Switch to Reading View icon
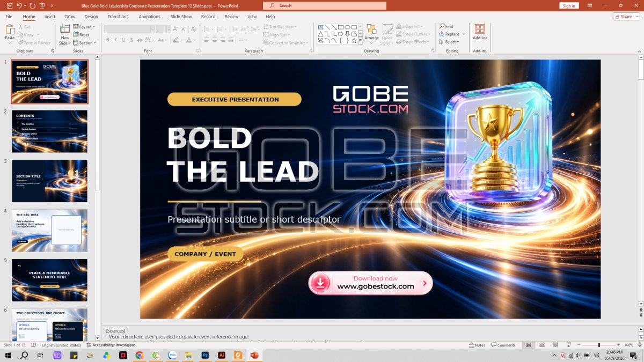Screen dimensions: 644x362 (555, 345)
